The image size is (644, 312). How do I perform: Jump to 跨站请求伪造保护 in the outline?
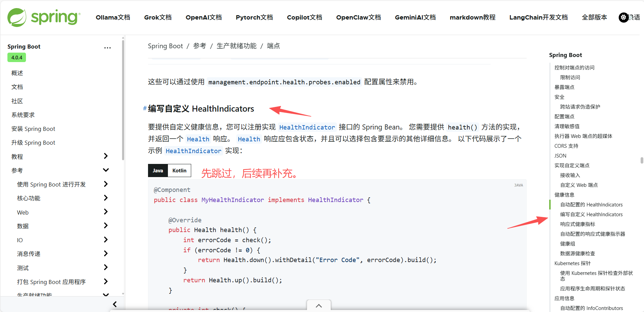click(x=580, y=107)
